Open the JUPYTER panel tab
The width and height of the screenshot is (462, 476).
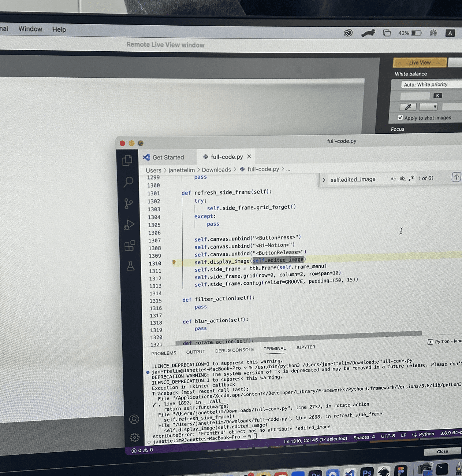(x=305, y=347)
